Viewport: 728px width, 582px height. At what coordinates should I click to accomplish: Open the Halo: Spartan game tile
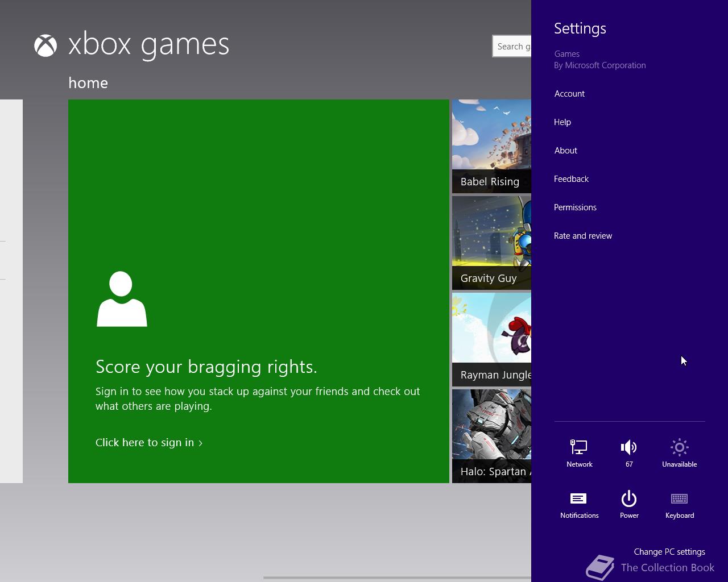pyautogui.click(x=491, y=436)
